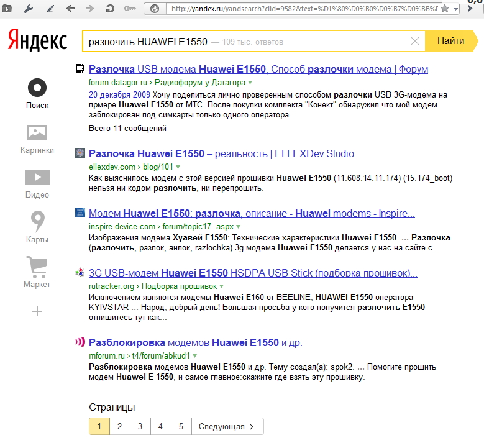Click the inspire-device favicon
This screenshot has height=448, width=484.
[x=80, y=213]
